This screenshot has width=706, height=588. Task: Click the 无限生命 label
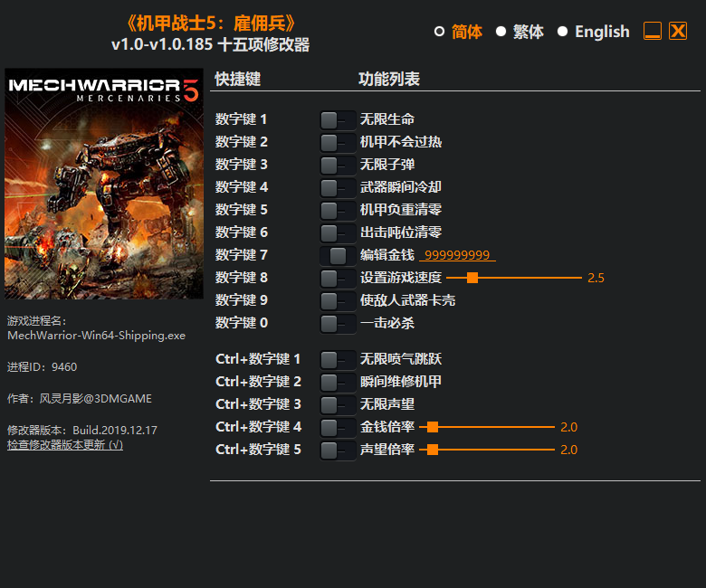387,119
